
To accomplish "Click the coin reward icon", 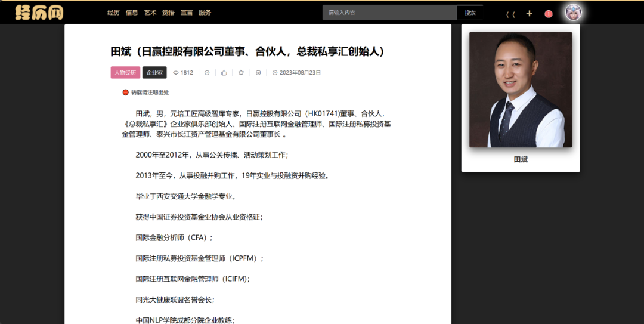I will tap(258, 73).
